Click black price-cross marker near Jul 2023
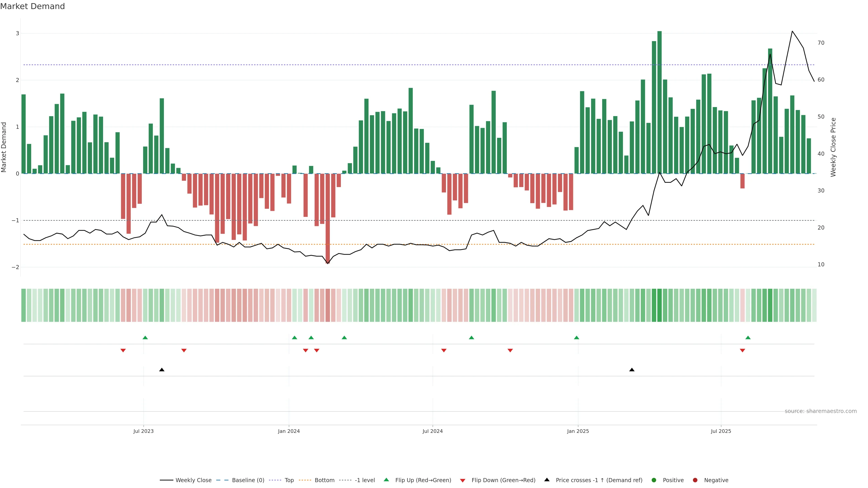This screenshot has height=488, width=868. pyautogui.click(x=162, y=370)
